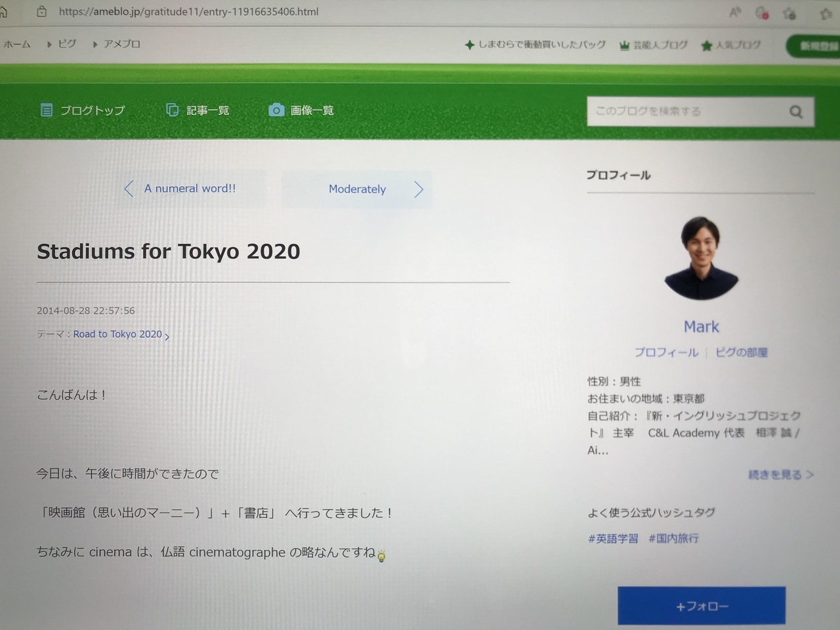Screen dimensions: 840x630
Task: Expand the Road to Tokyo 2020 theme chevron
Action: [167, 336]
